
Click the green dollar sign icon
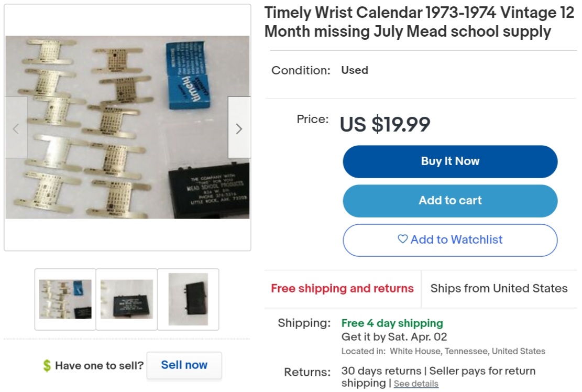(47, 366)
